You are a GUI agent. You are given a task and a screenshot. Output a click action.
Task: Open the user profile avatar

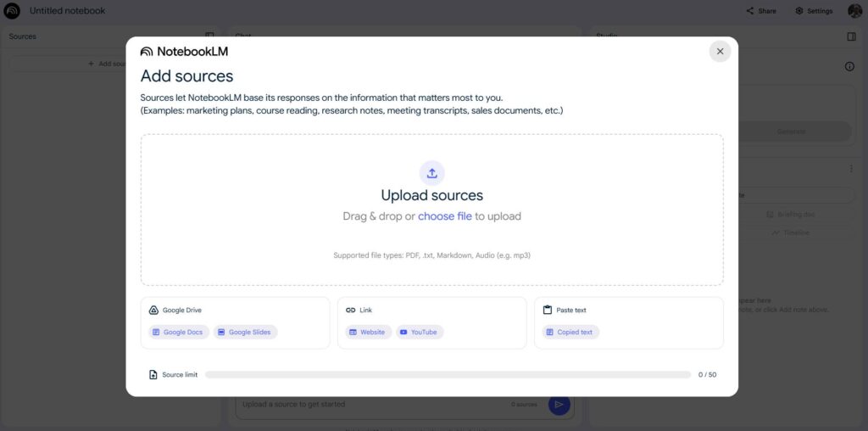pyautogui.click(x=854, y=11)
